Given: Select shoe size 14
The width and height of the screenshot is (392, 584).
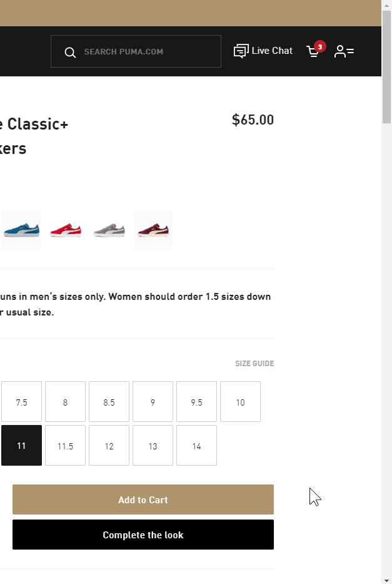Looking at the screenshot, I should pos(196,445).
